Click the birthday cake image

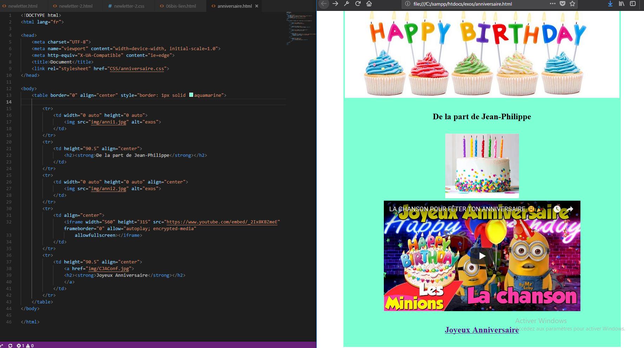[x=482, y=166]
